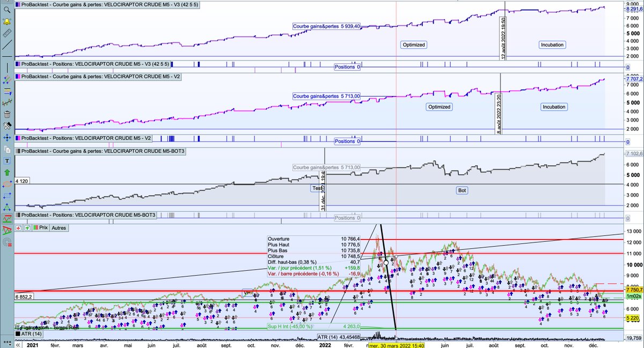Click the '2022' year label on time axis

(x=325, y=345)
